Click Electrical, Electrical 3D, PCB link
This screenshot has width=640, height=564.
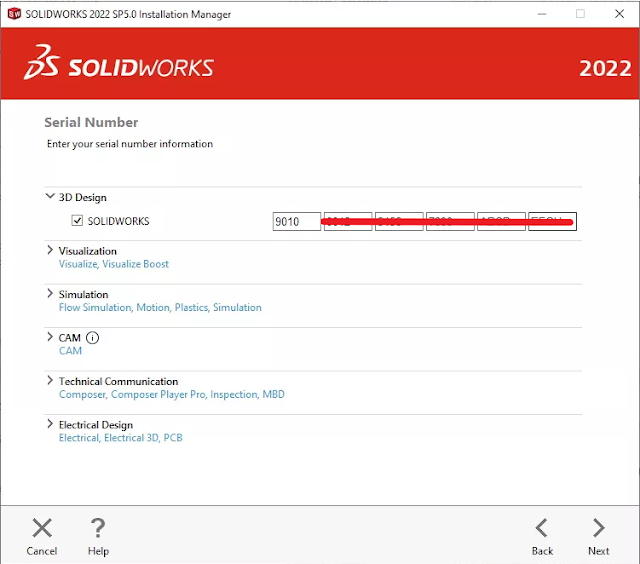tap(120, 437)
